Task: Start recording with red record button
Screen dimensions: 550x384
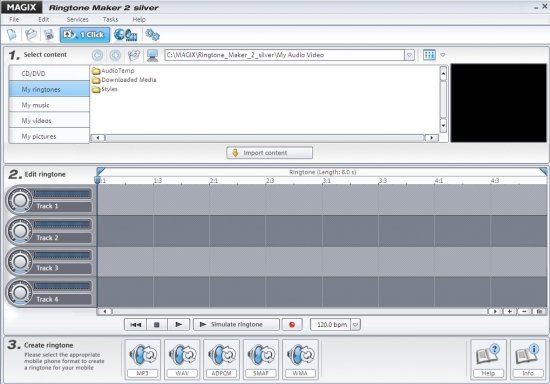Action: coord(292,324)
